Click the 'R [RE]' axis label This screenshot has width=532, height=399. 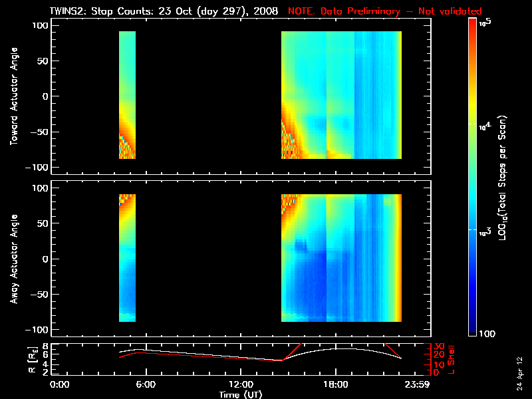tap(32, 360)
